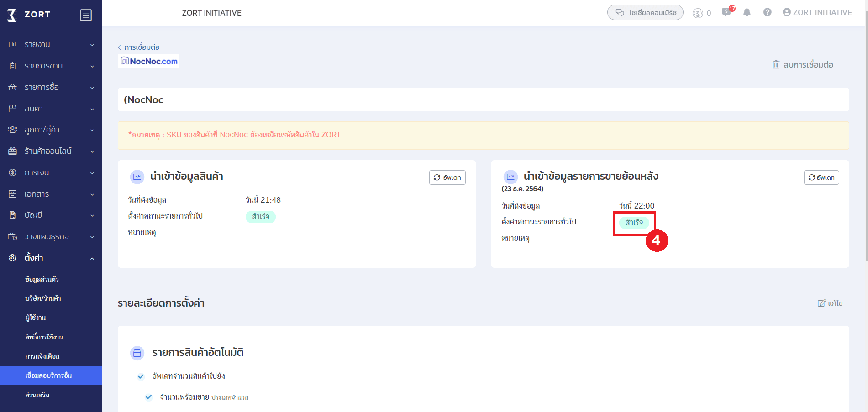Click ZORT INITIATIVE title in header
The height and width of the screenshot is (412, 868).
pyautogui.click(x=212, y=13)
